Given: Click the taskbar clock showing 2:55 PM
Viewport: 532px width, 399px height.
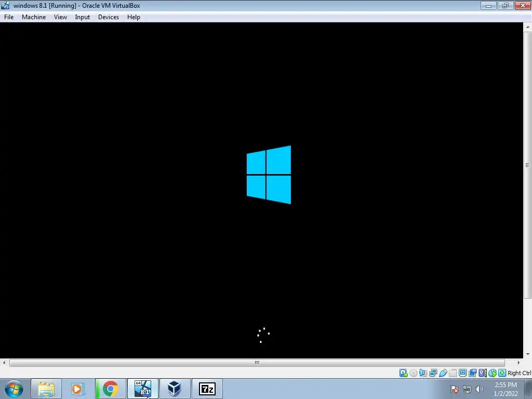Looking at the screenshot, I should (506, 389).
